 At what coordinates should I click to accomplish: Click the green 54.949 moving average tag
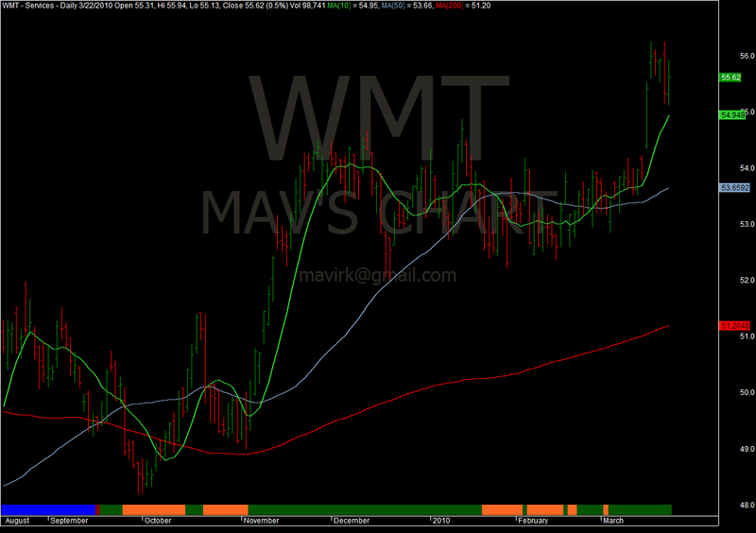click(731, 114)
